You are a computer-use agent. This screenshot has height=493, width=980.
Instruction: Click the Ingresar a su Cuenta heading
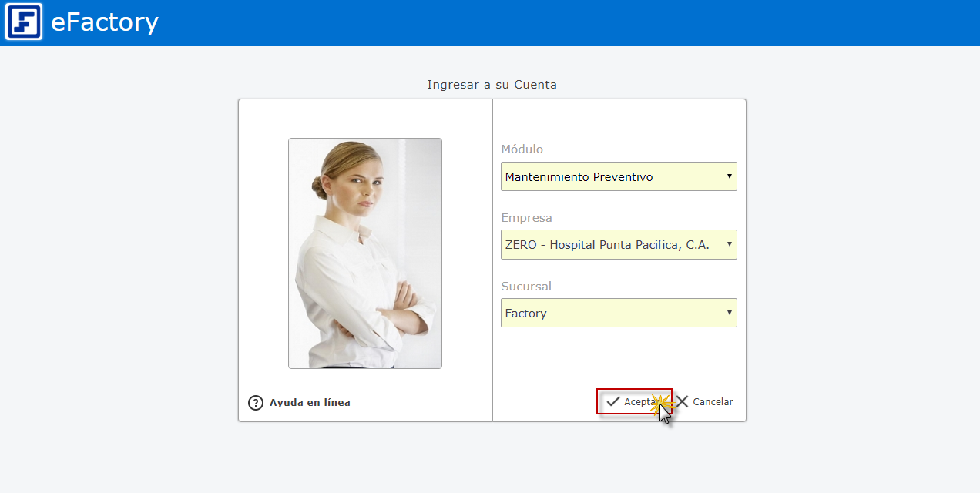point(492,85)
